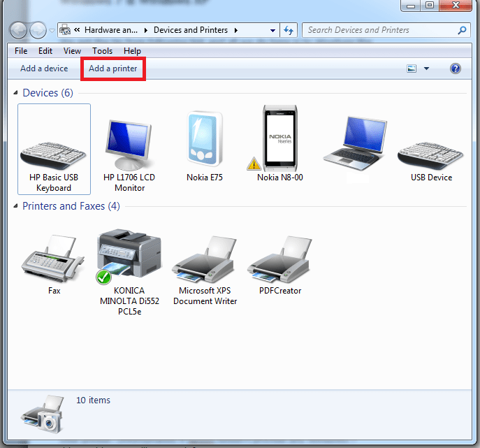Click the blue help question mark icon

tap(456, 68)
